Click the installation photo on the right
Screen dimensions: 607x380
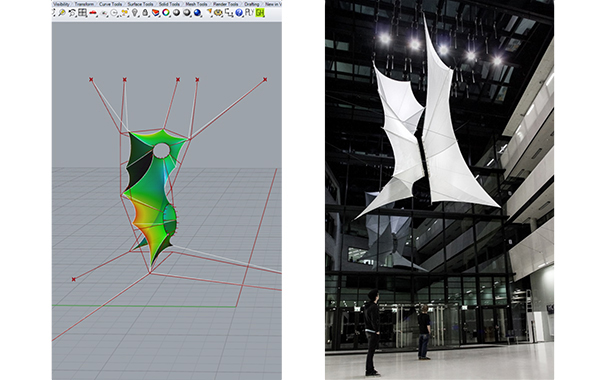click(x=439, y=190)
